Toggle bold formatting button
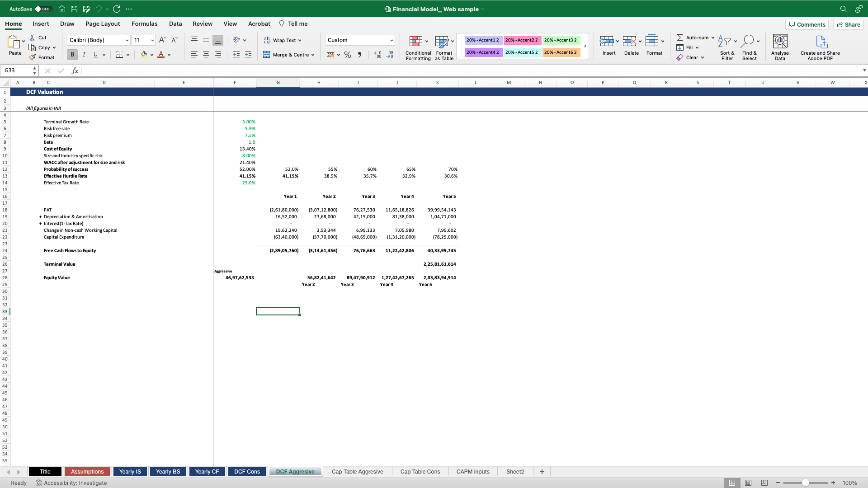Viewport: 868px width, 488px height. click(72, 55)
